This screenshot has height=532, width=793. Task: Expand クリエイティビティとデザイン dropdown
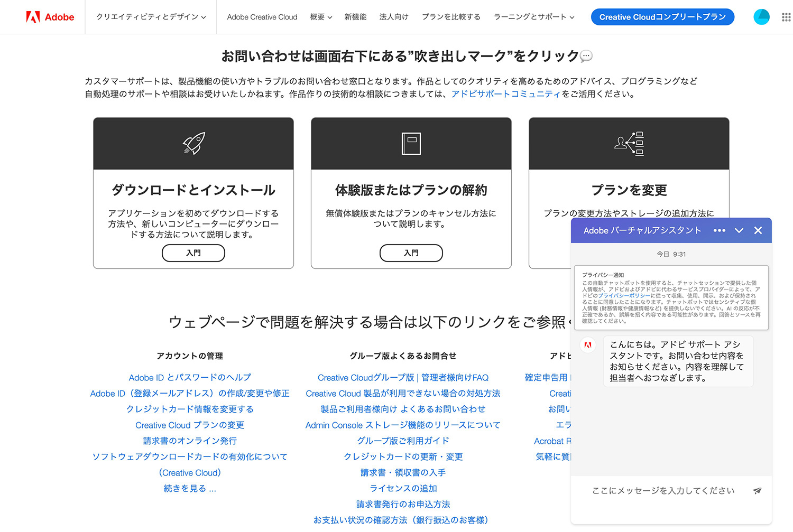click(151, 17)
